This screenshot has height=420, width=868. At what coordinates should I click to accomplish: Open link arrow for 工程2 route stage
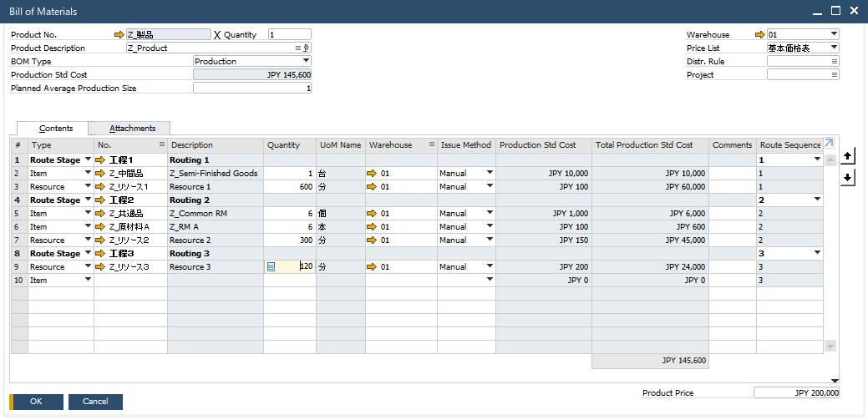101,200
